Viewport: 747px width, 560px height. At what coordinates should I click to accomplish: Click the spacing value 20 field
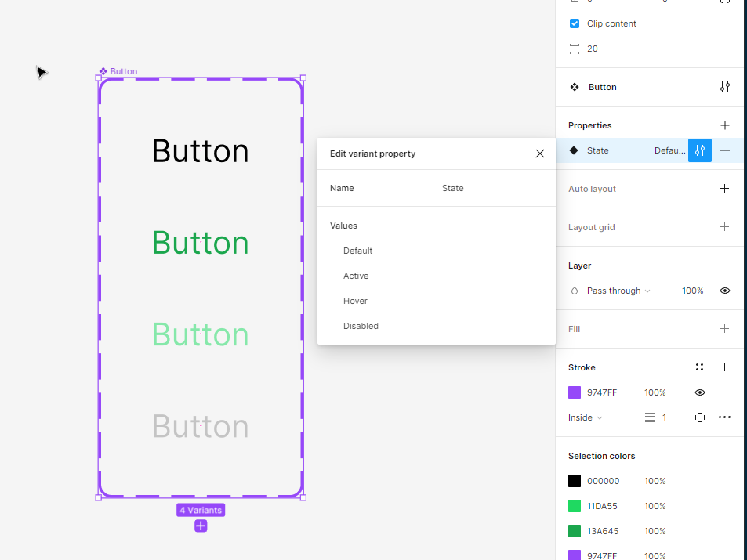592,49
